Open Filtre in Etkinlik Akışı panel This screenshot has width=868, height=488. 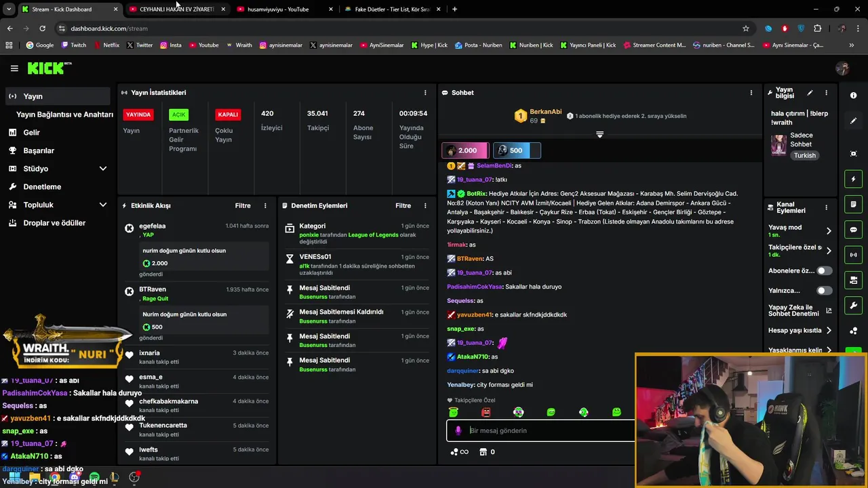243,205
